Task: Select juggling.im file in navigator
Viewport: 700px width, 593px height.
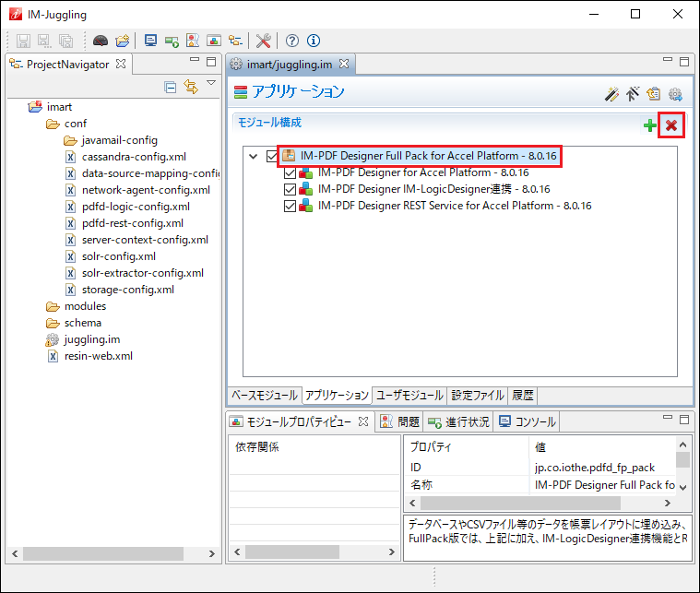Action: (x=83, y=339)
